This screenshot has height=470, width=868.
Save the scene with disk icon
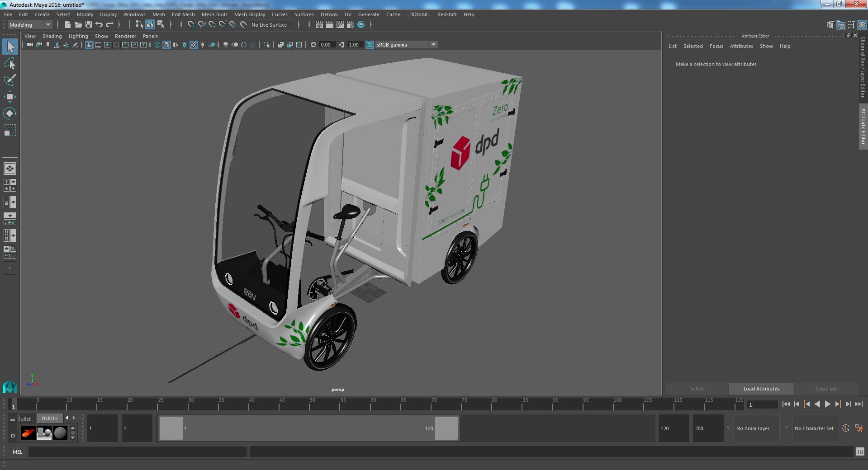coord(89,25)
